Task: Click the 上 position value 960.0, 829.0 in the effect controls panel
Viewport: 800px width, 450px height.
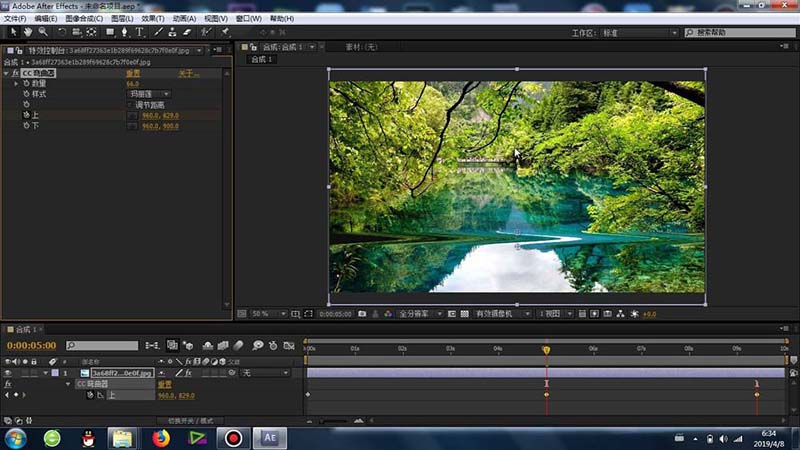Action: coord(160,115)
